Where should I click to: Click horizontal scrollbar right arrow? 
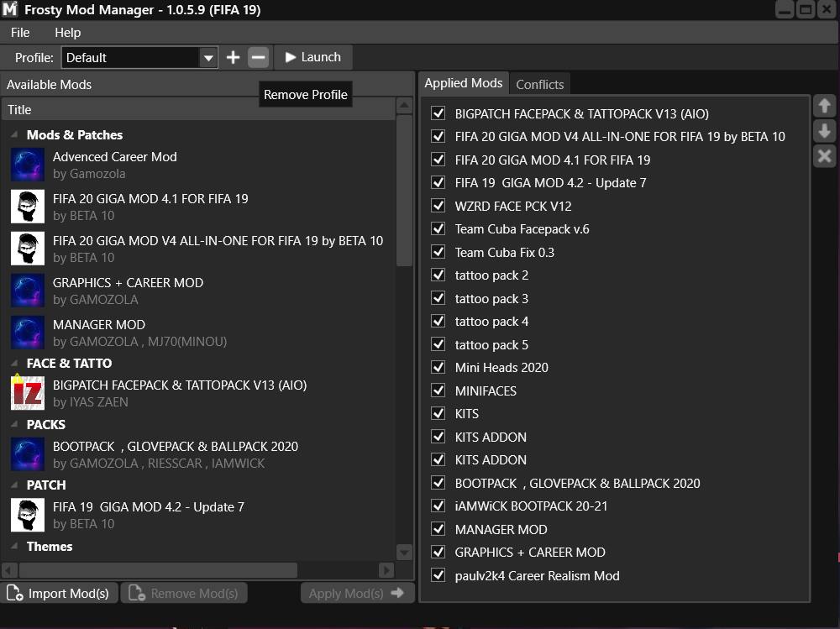[x=386, y=570]
